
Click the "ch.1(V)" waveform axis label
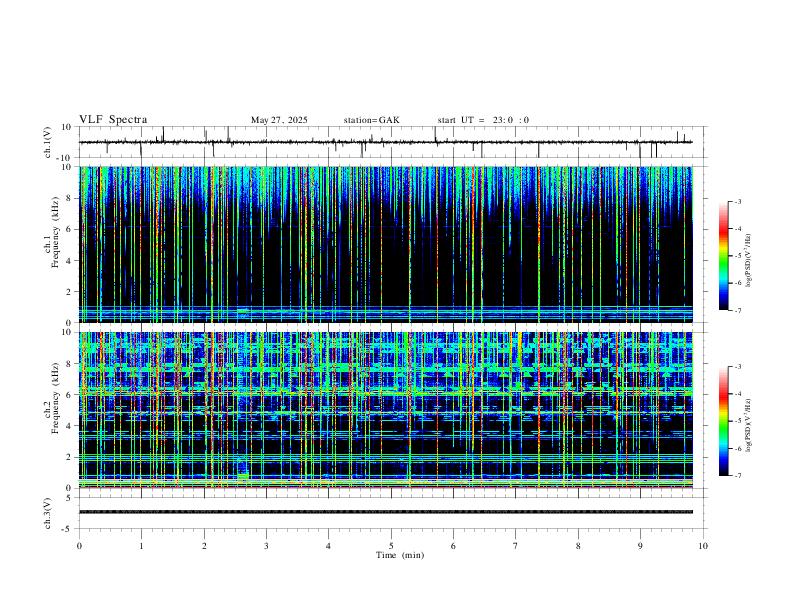click(48, 142)
